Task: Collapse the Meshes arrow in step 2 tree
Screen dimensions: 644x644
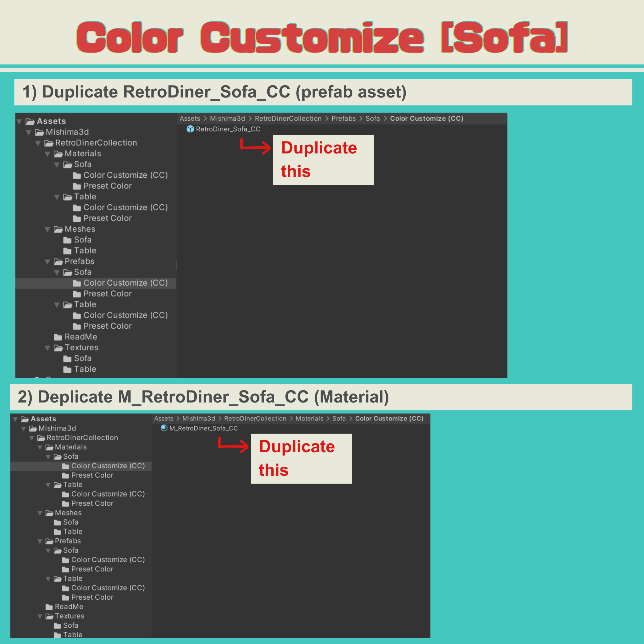Action: (40, 513)
